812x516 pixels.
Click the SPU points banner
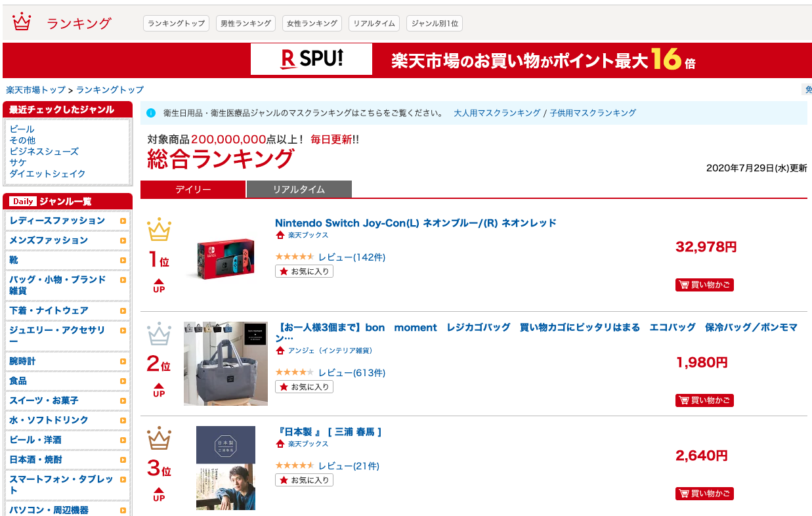pos(407,60)
